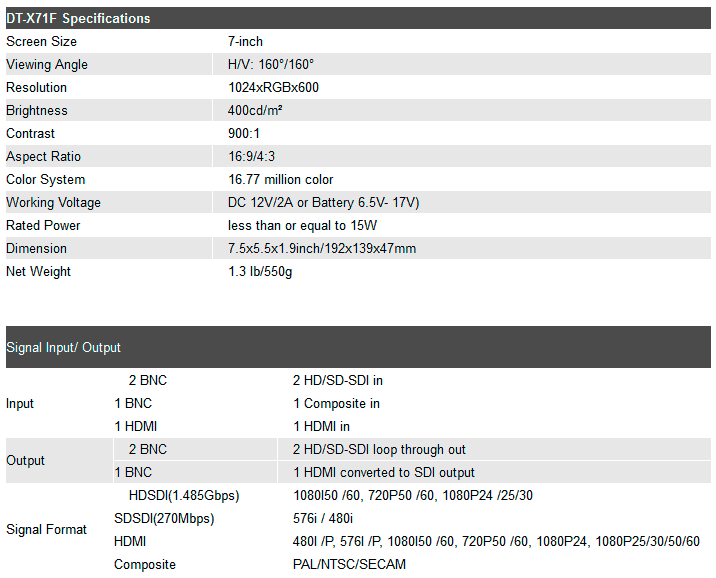Click 'HDMI' in the Signal Format section

(x=130, y=541)
